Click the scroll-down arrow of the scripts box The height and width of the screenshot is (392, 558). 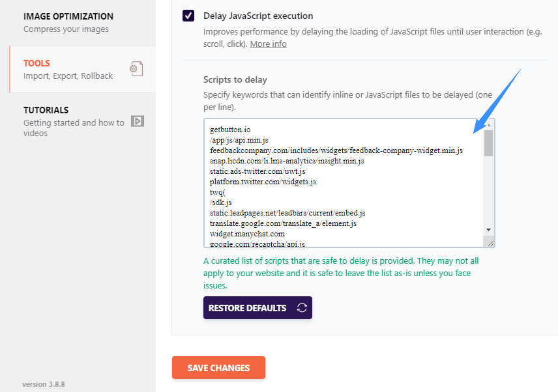point(488,230)
